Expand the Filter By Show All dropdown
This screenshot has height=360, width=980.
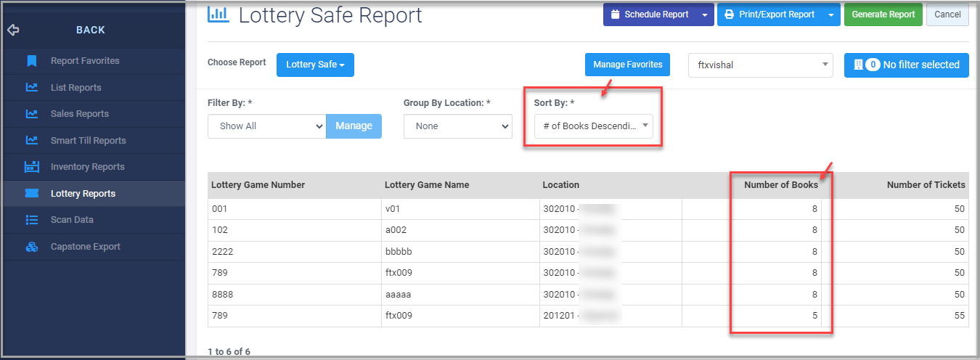point(266,126)
